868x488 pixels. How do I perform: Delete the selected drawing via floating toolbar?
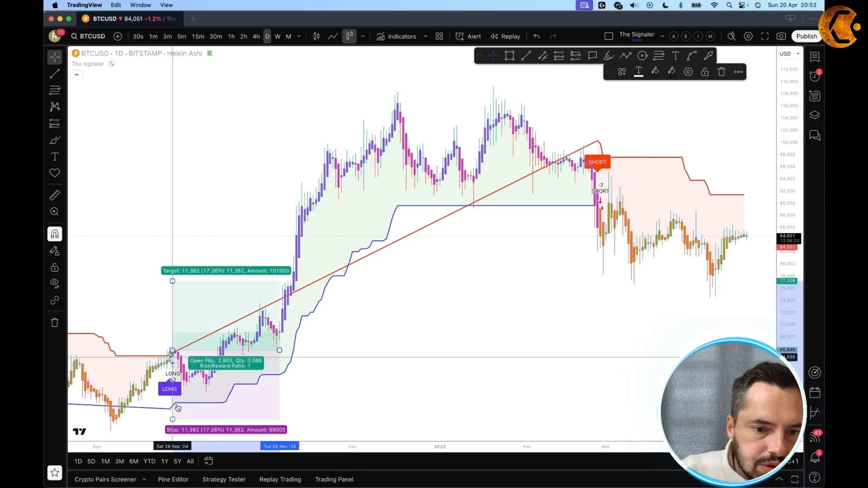pyautogui.click(x=722, y=72)
